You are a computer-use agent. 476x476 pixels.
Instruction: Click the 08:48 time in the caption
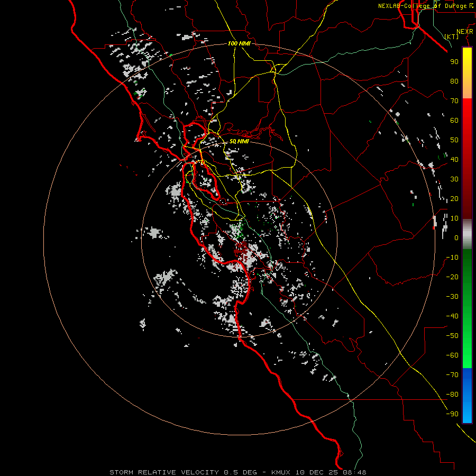pos(354,472)
